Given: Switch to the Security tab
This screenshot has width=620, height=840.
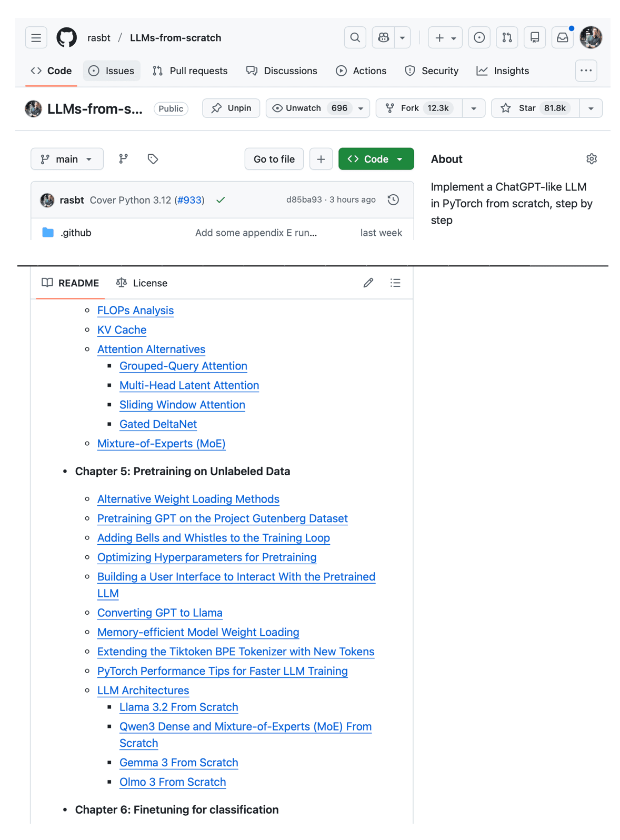Looking at the screenshot, I should tap(432, 71).
